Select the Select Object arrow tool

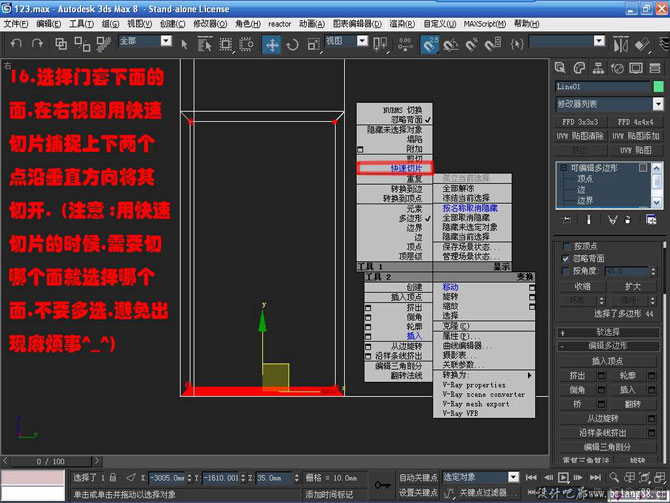click(184, 44)
